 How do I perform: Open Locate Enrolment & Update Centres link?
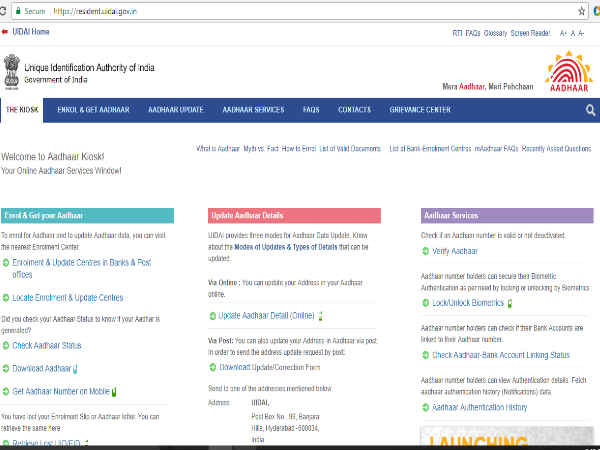[x=68, y=298]
